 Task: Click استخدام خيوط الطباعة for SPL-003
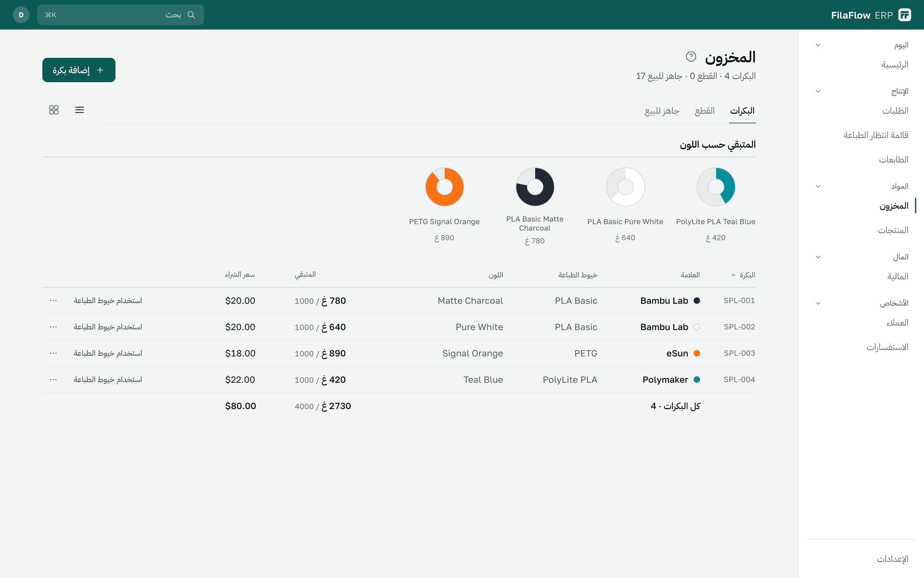[x=108, y=353]
